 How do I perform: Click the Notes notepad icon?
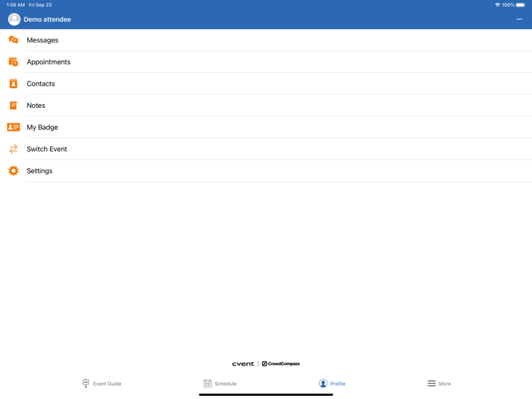pyautogui.click(x=14, y=106)
